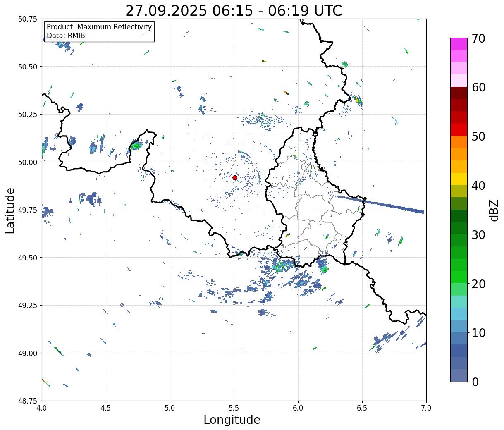Click the 'Longitude' axis label
The width and height of the screenshot is (504, 430).
point(232,420)
